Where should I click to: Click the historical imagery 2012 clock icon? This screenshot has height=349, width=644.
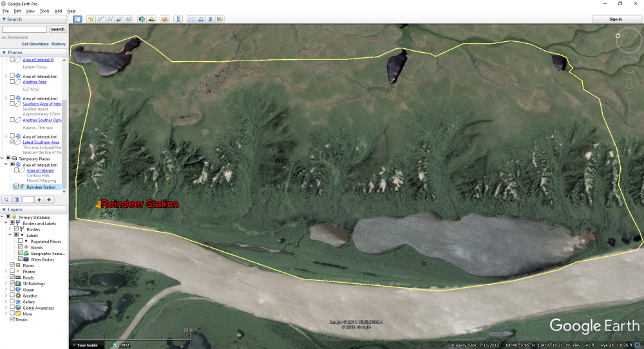pos(115,345)
